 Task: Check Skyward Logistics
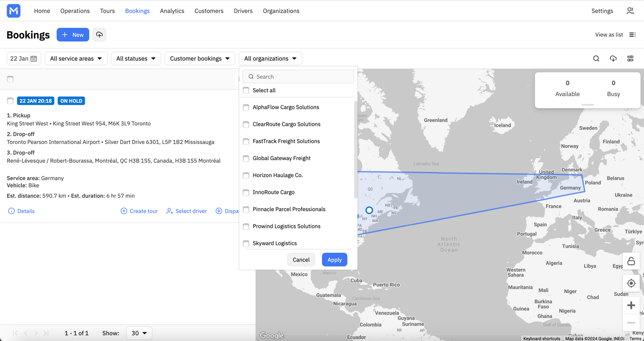[x=246, y=244]
